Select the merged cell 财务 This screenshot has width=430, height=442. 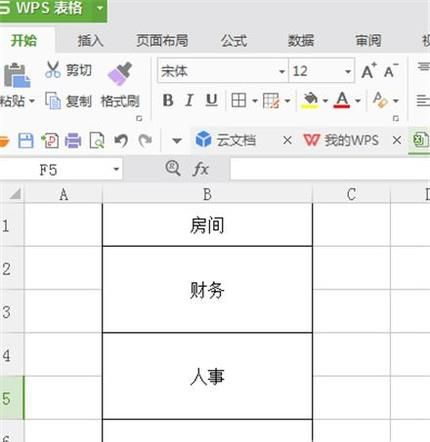tap(207, 289)
